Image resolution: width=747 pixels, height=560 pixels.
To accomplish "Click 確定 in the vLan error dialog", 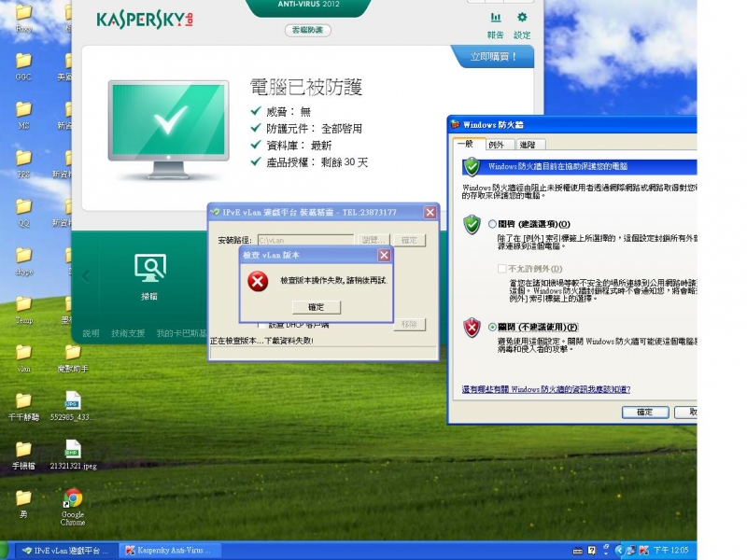I will (x=315, y=307).
